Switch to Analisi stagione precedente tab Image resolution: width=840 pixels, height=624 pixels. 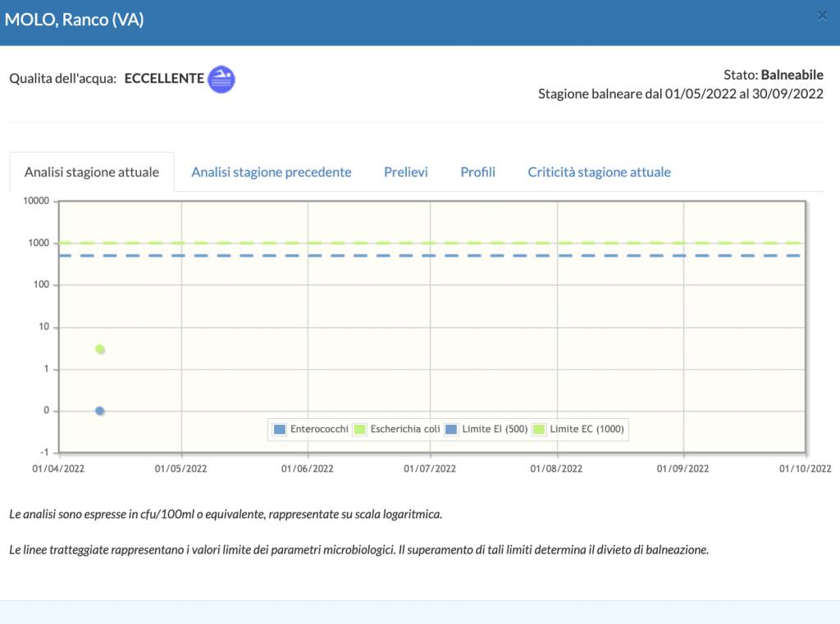(271, 172)
